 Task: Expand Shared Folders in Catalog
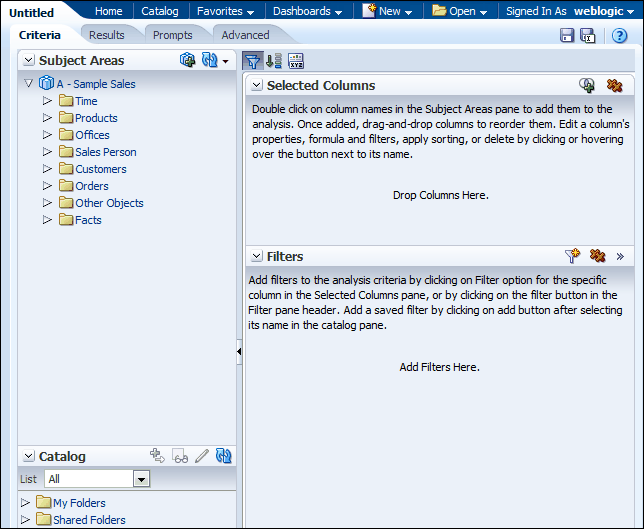25,520
